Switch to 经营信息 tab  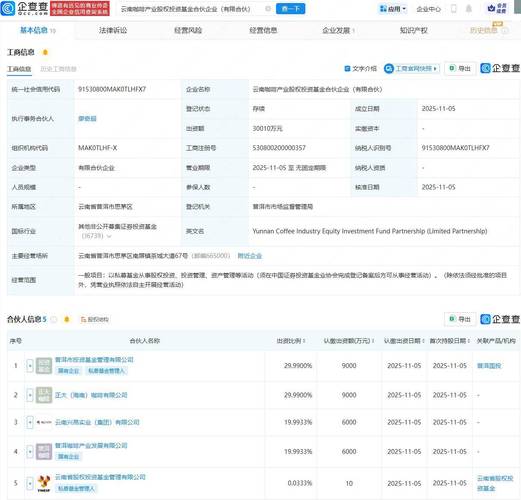pyautogui.click(x=263, y=30)
